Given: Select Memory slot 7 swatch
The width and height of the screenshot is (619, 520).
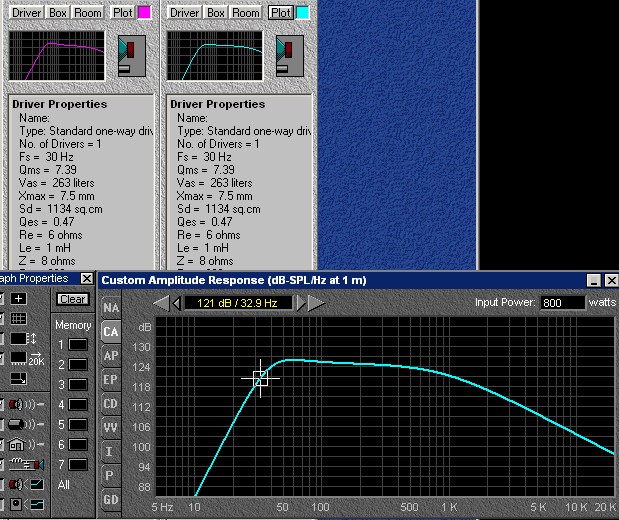Looking at the screenshot, I should pos(78,464).
